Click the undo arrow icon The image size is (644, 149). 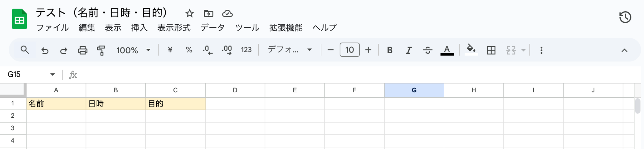(x=45, y=50)
